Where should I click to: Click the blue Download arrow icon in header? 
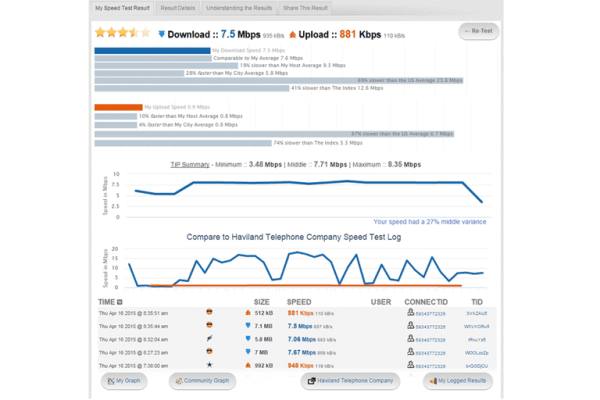[162, 33]
